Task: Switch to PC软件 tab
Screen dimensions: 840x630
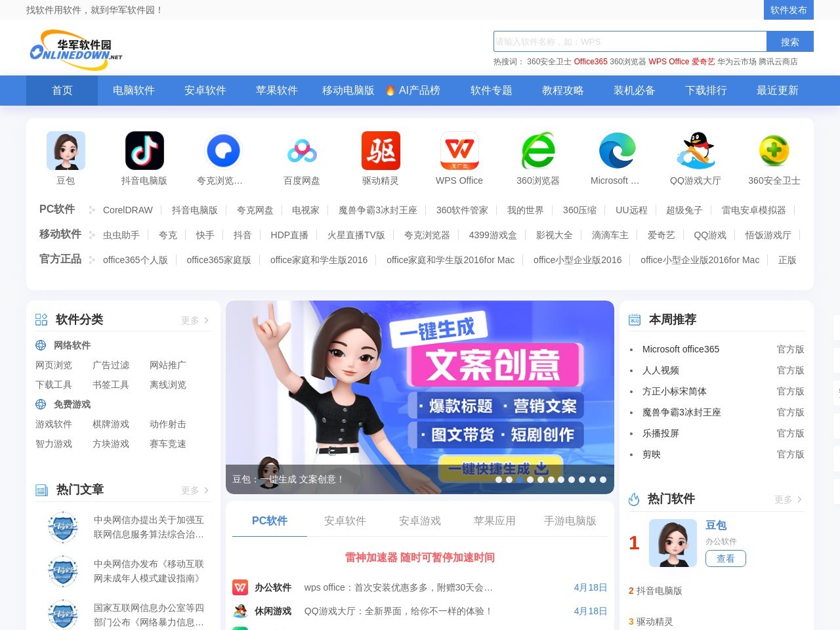Action: [x=270, y=520]
